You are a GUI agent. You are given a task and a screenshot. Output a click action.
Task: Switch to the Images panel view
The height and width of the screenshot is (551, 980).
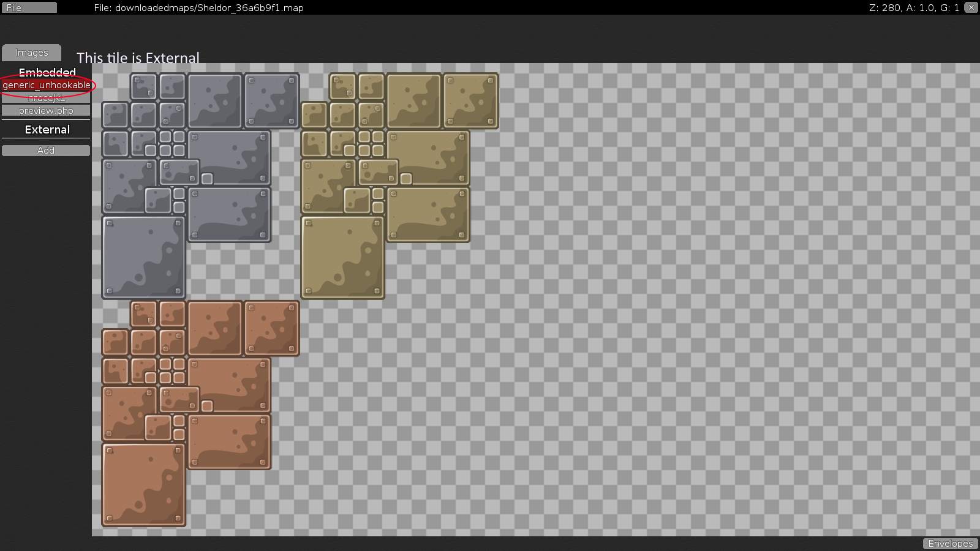[31, 52]
